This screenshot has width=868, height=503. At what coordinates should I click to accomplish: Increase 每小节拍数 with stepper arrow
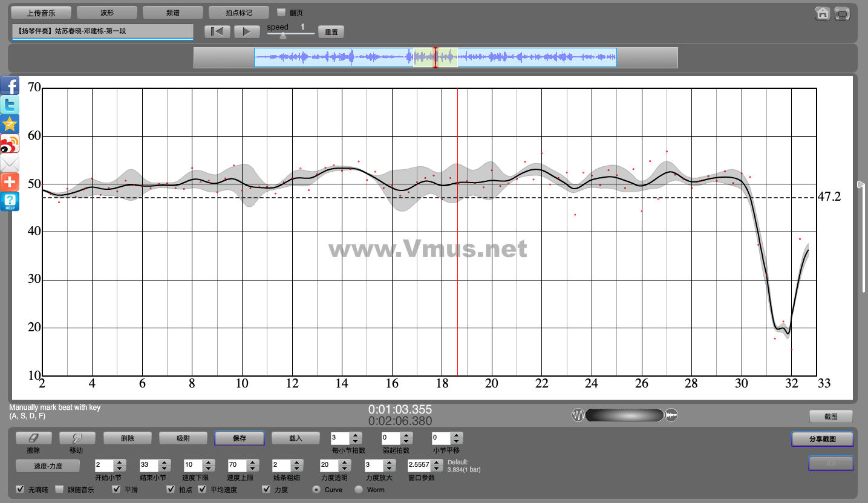click(356, 435)
